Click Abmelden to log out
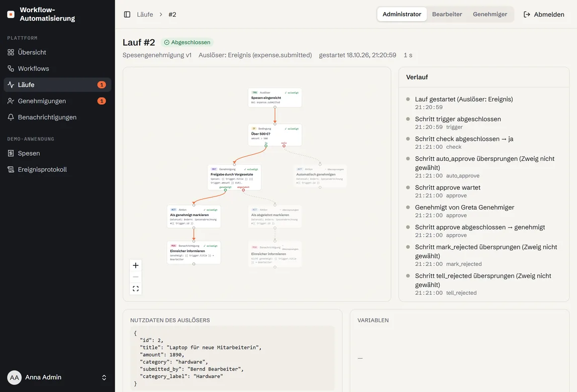The image size is (577, 392). click(x=544, y=15)
